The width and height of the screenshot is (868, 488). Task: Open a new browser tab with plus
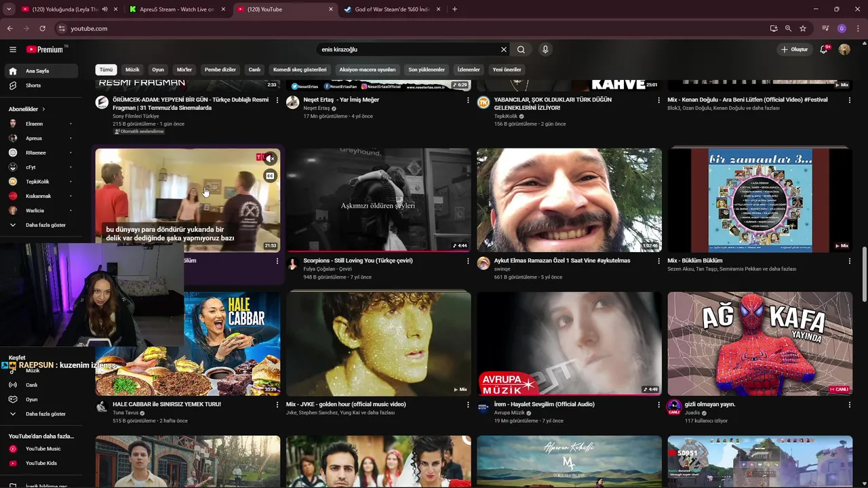coord(454,9)
